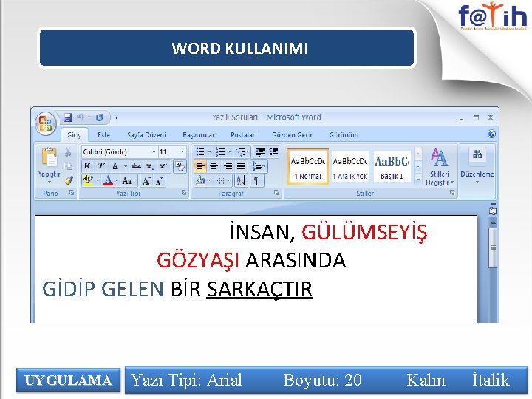Customize the quick access toolbar arrow
The image size is (532, 399).
[117, 117]
